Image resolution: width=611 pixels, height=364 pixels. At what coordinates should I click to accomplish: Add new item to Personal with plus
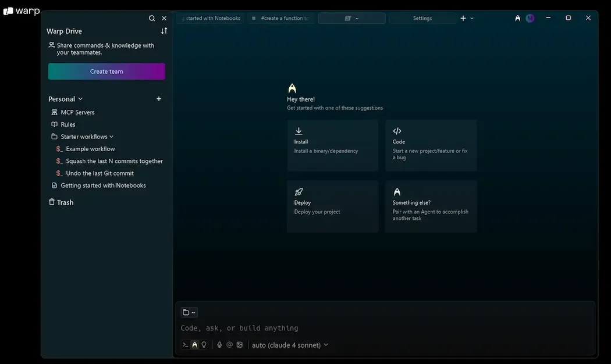click(x=159, y=99)
